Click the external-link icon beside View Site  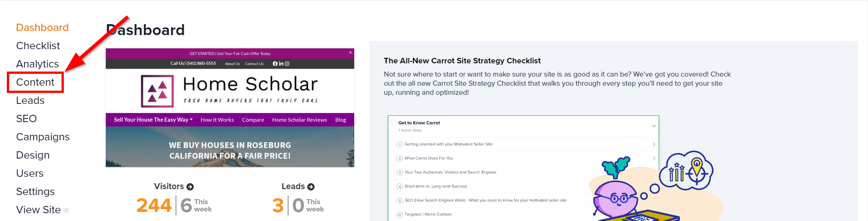[x=66, y=211]
